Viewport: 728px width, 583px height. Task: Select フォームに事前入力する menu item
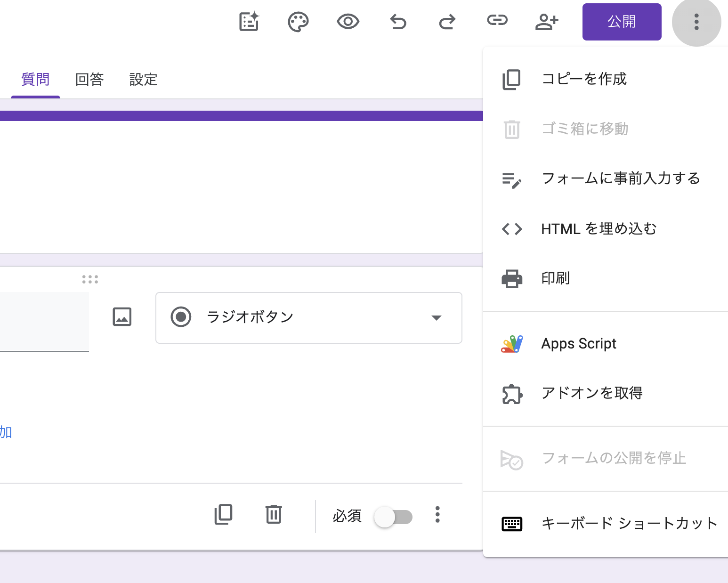[606, 179]
